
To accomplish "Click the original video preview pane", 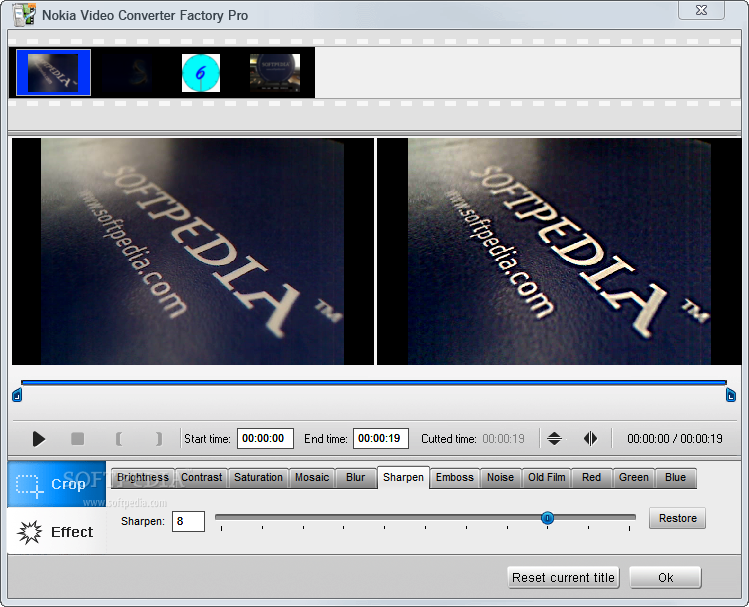I will [193, 252].
